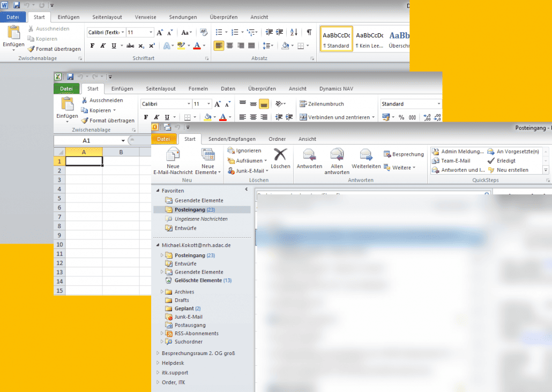Click Weiterleiten forward icon
Screen dimensions: 552x392
click(366, 159)
